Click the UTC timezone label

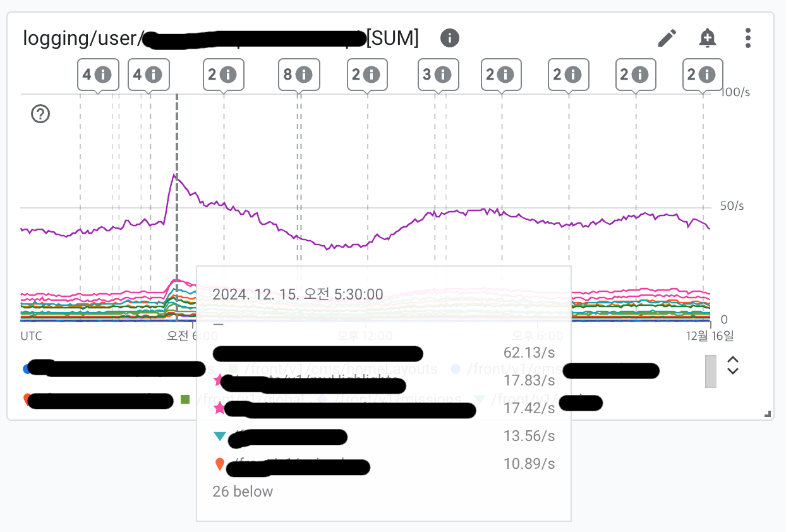(32, 336)
